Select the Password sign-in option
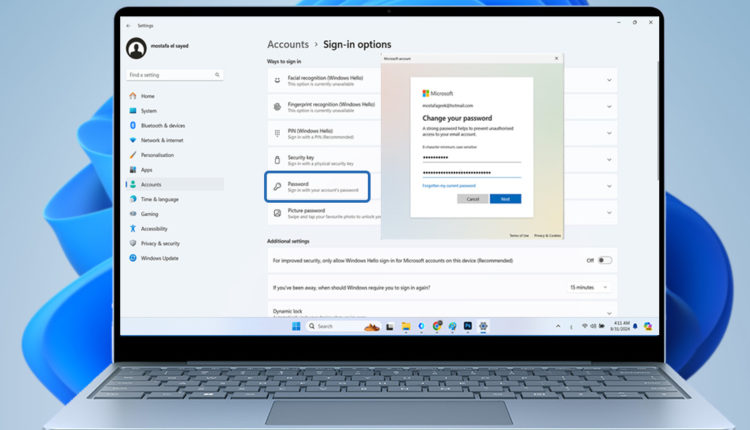Image resolution: width=750 pixels, height=430 pixels. coord(317,186)
